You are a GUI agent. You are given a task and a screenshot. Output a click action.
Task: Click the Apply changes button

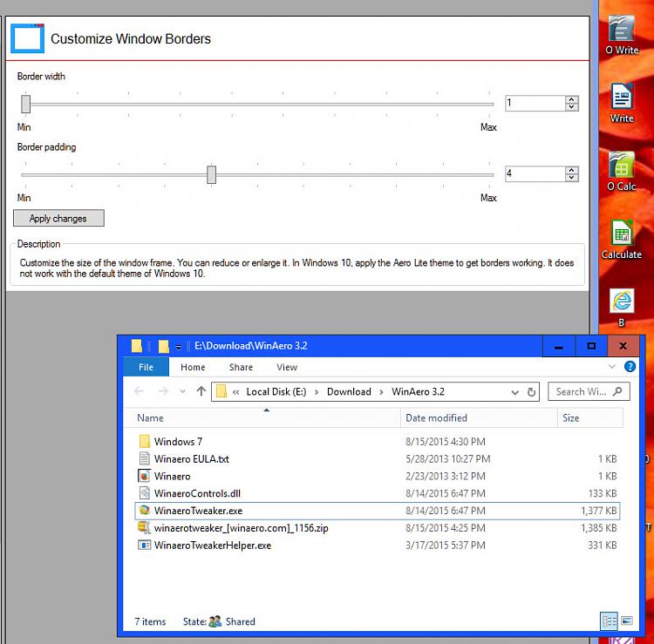coord(58,218)
